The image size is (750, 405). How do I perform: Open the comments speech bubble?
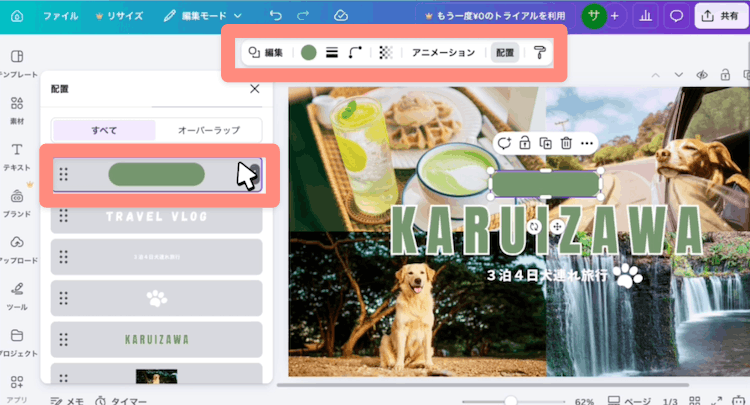[x=676, y=16]
